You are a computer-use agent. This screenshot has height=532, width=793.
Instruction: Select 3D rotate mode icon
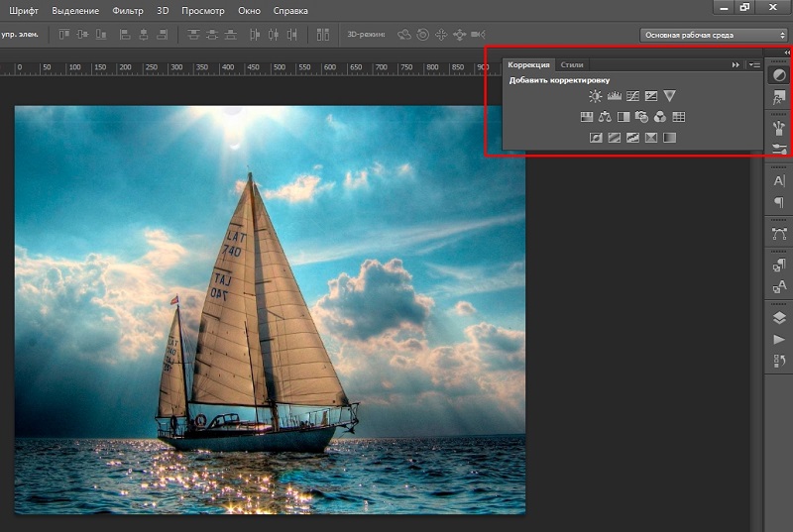[404, 35]
